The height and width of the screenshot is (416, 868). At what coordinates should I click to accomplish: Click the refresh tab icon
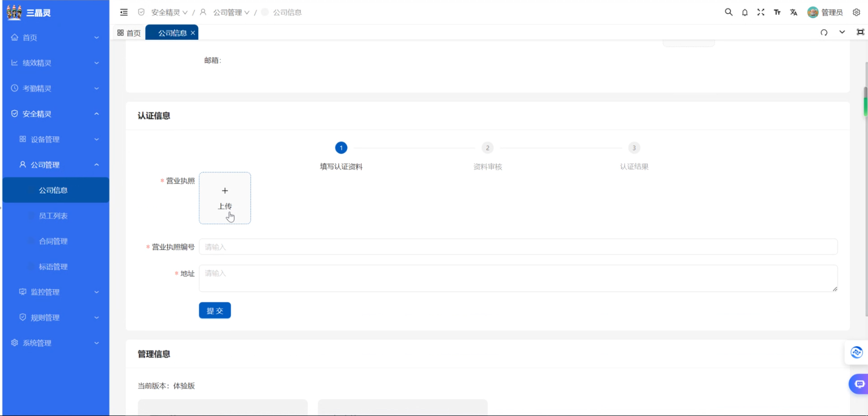tap(824, 32)
